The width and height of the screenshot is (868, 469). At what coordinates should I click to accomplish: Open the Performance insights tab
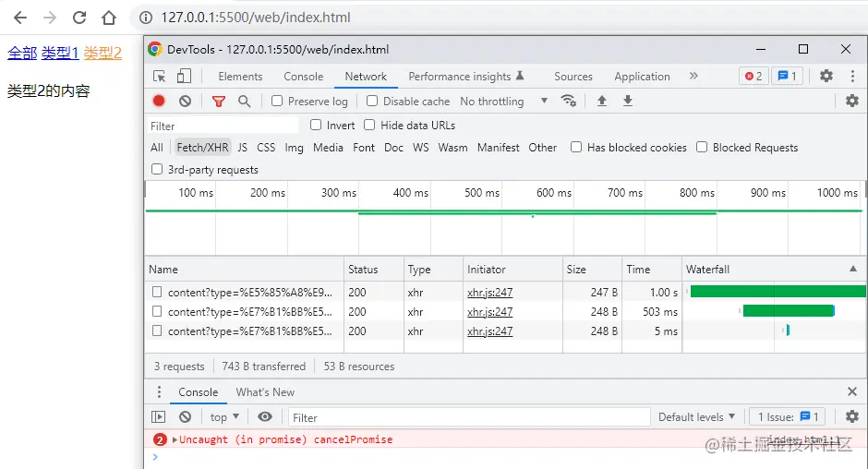click(x=466, y=77)
